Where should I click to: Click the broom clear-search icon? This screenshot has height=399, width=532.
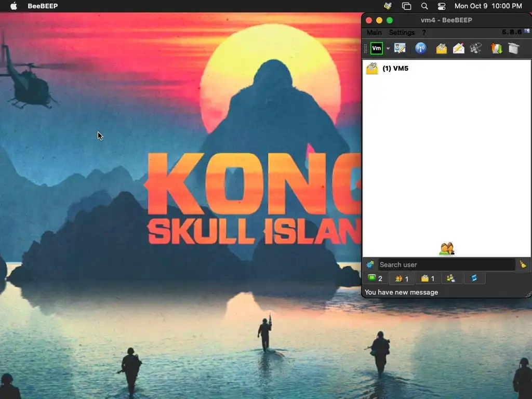(x=523, y=264)
